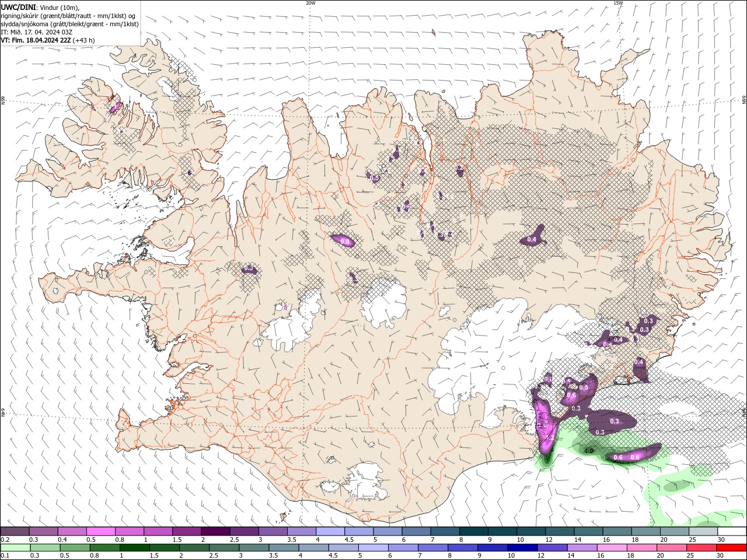The width and height of the screenshot is (747, 560).
Task: Click the 15W longitude label
Action: 618,3
